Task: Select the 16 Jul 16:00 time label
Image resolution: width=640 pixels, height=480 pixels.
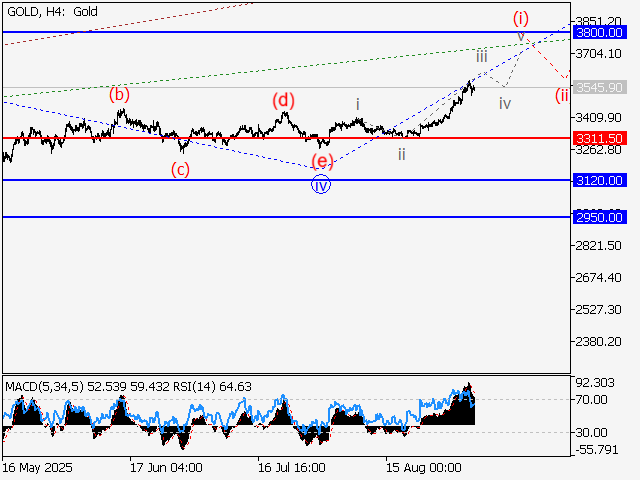Action: (292, 467)
